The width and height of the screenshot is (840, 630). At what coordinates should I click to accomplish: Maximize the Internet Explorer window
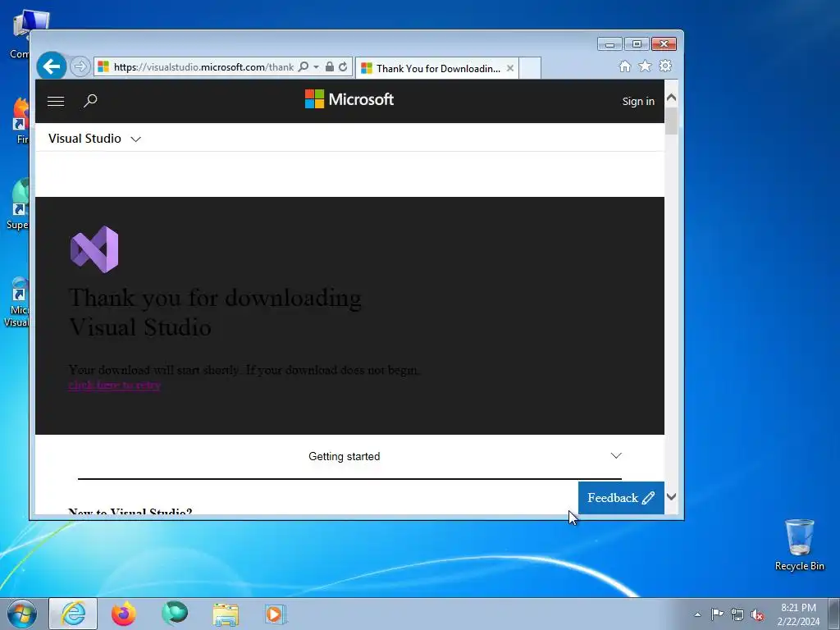pyautogui.click(x=637, y=44)
